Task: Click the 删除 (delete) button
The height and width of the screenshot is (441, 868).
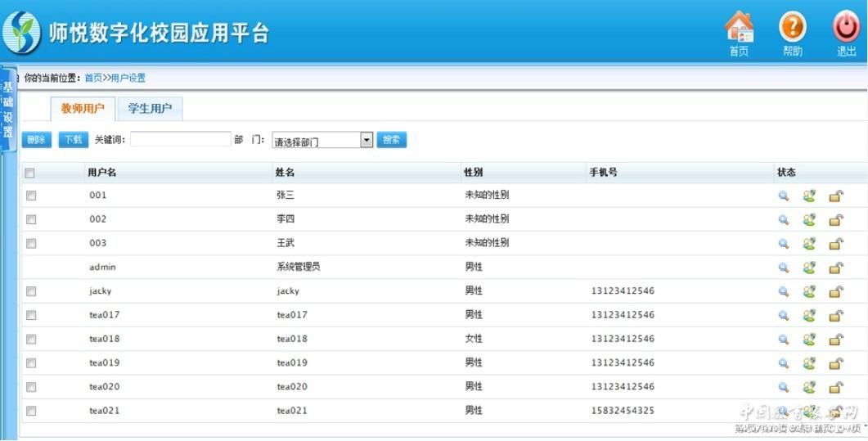Action: coord(36,140)
